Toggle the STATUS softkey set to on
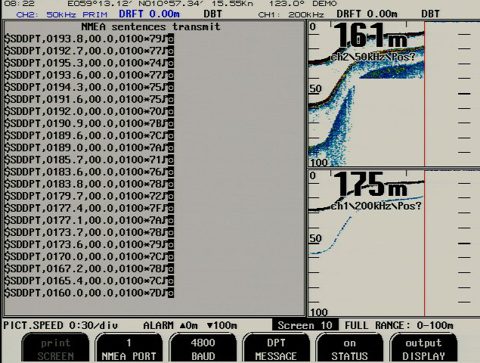This screenshot has width=480, height=363. (350, 348)
